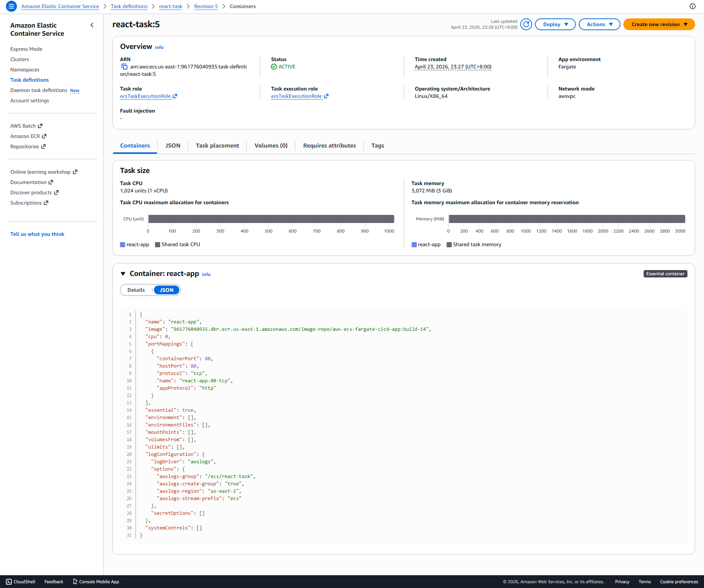Image resolution: width=704 pixels, height=588 pixels.
Task: Click the Essential container badge
Action: [665, 274]
